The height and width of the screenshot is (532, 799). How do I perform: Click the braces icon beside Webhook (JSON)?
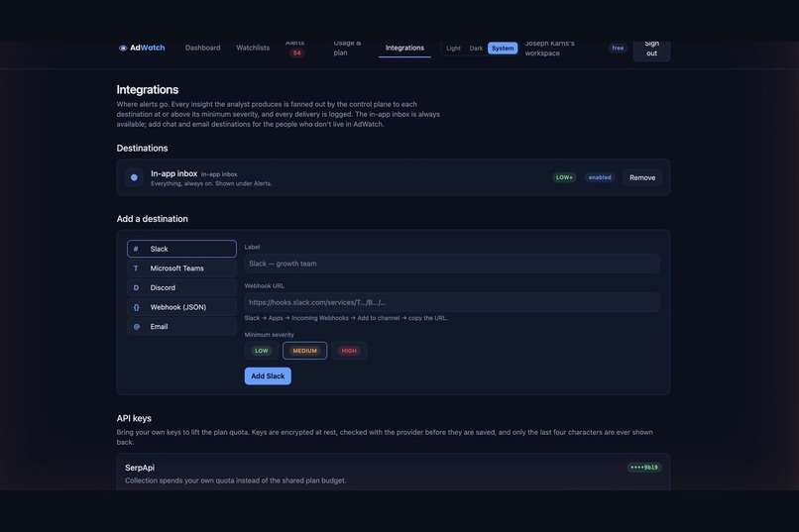pos(136,307)
